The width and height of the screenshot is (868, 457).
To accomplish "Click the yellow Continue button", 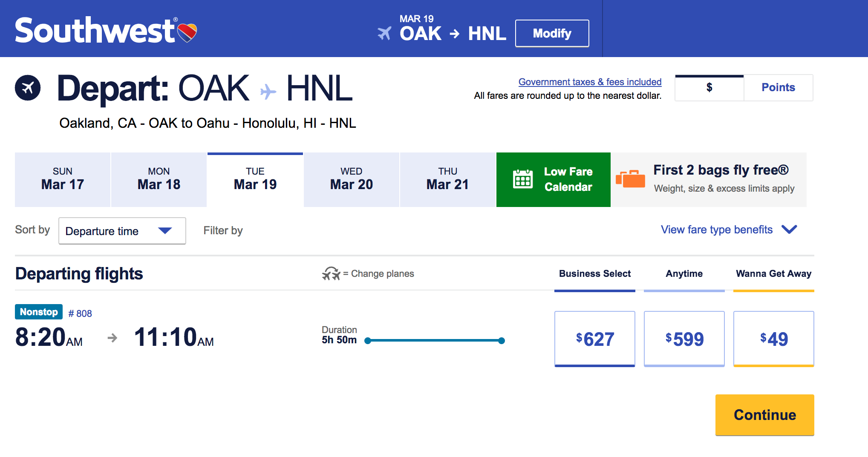I will [765, 415].
